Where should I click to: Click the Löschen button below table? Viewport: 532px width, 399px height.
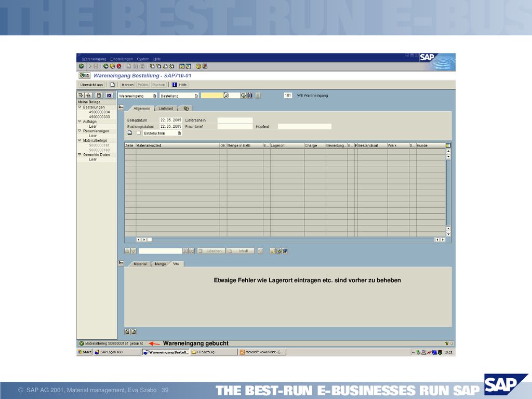[x=211, y=251]
